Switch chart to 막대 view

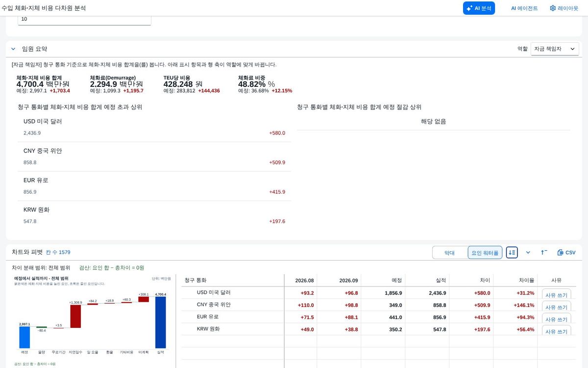point(449,253)
